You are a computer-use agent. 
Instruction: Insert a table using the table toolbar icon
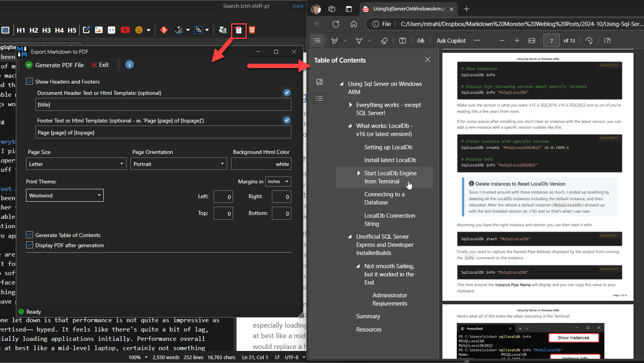(x=5, y=30)
